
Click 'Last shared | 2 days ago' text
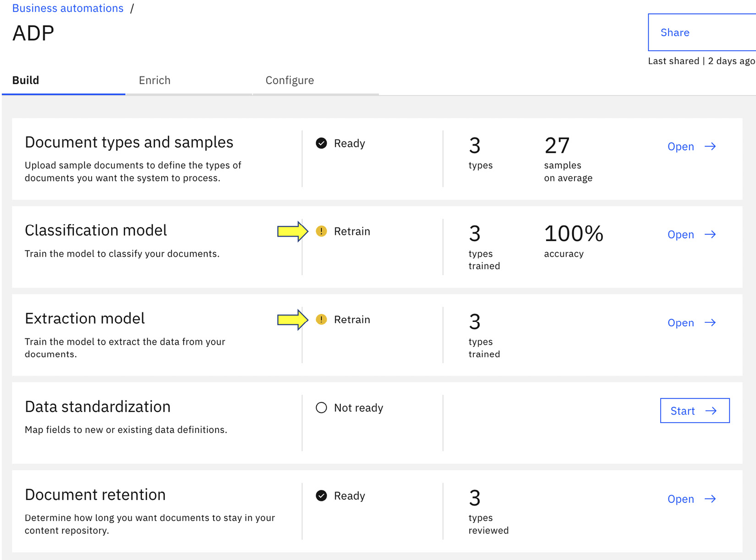click(x=701, y=61)
